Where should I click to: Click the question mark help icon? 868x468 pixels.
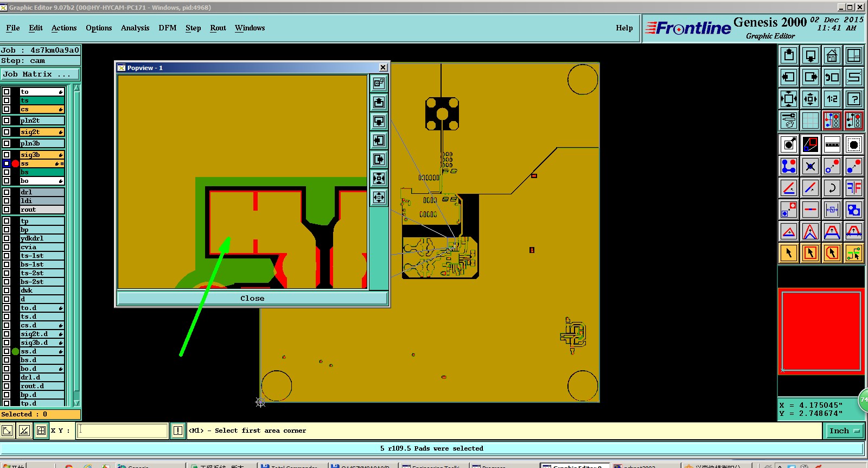854,99
